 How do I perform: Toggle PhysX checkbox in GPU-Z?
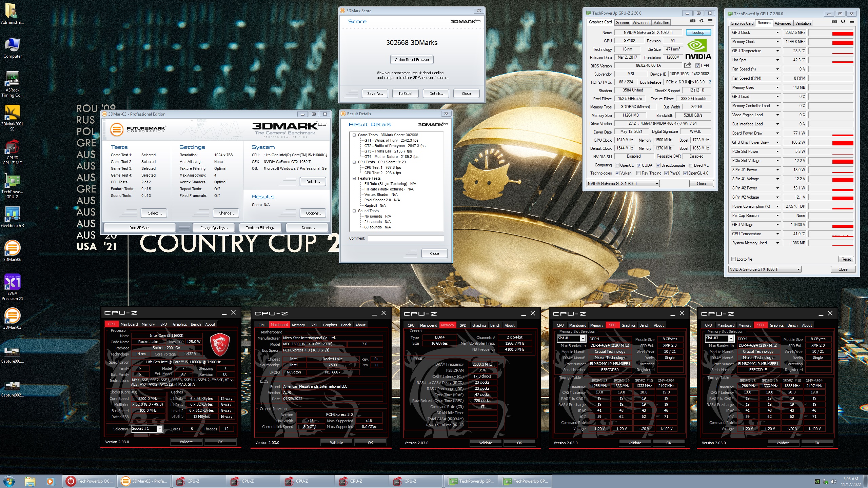coord(666,173)
